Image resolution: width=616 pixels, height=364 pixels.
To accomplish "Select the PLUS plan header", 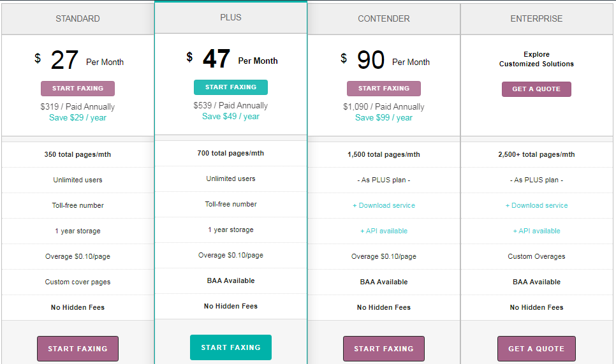I will [x=231, y=17].
